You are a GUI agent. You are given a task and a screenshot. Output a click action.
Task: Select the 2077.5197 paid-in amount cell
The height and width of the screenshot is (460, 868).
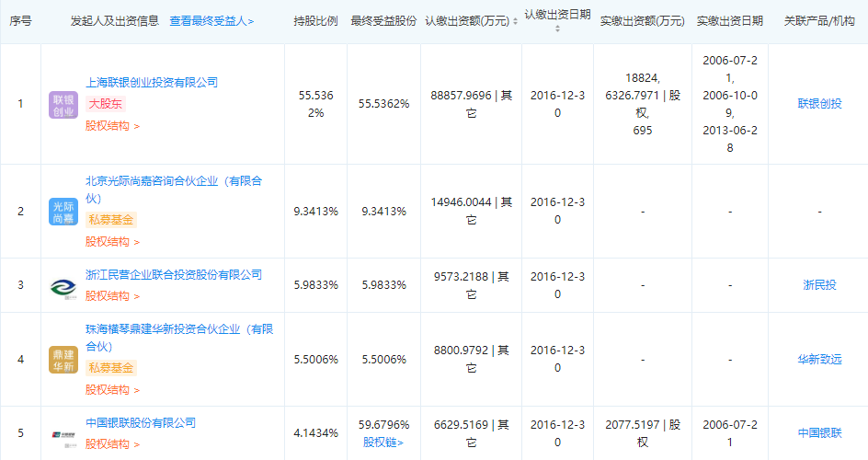pyautogui.click(x=642, y=433)
